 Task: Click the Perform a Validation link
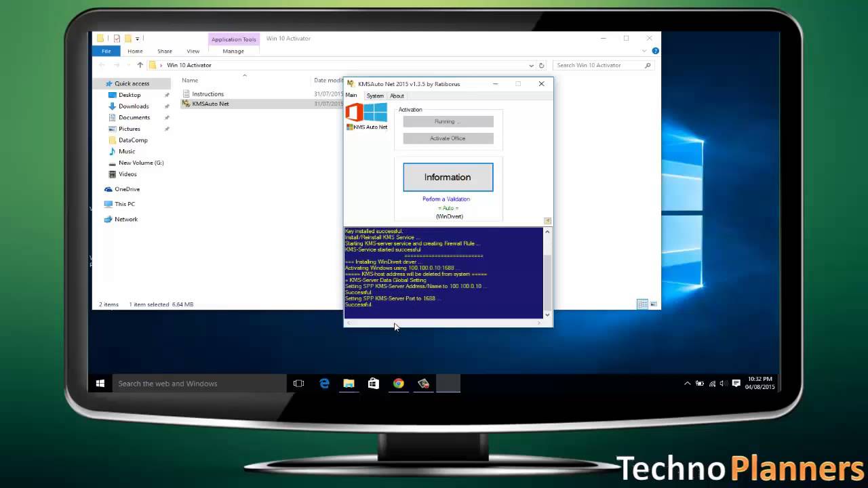coord(446,199)
